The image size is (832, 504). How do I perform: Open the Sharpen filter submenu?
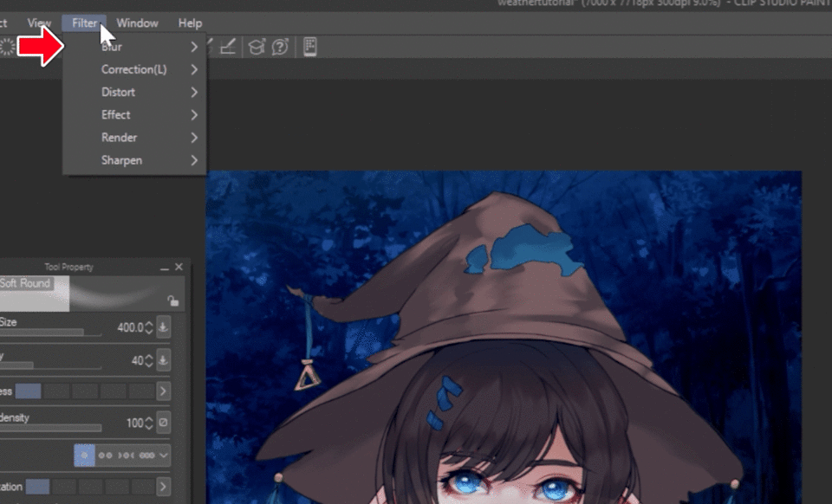click(x=134, y=160)
